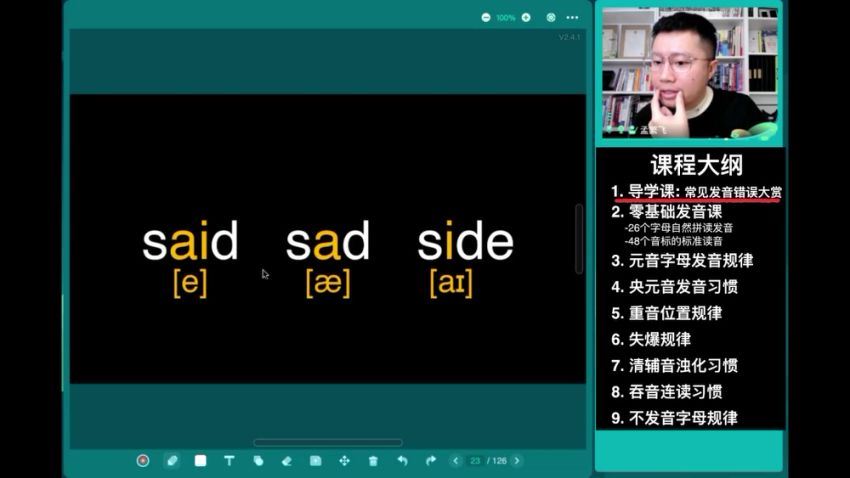Click the current page number field
Viewport: 850px width, 478px height.
coord(475,461)
